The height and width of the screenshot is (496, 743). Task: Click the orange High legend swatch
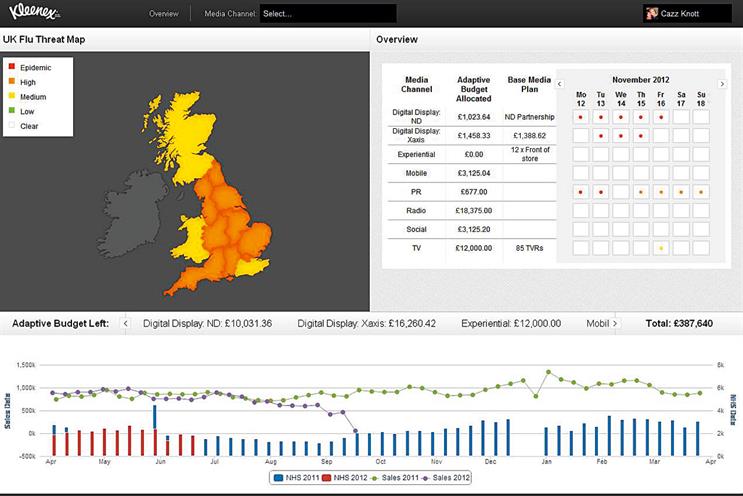pos(12,81)
